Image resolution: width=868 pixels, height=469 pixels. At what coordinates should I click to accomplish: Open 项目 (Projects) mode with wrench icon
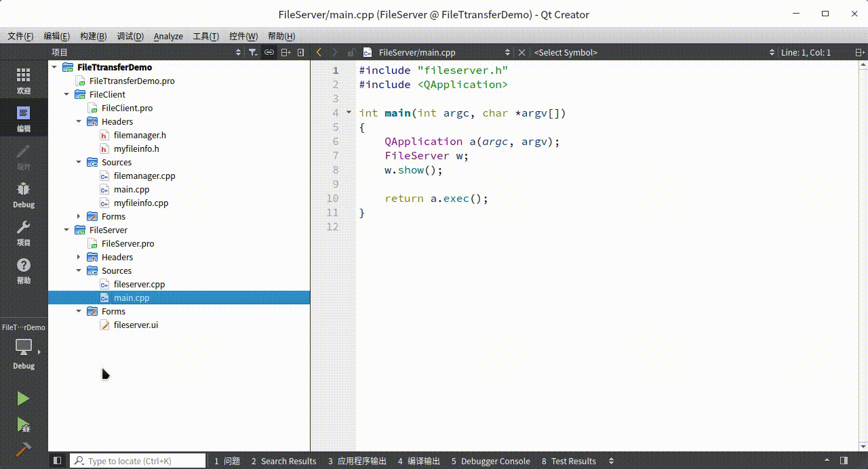(x=24, y=232)
